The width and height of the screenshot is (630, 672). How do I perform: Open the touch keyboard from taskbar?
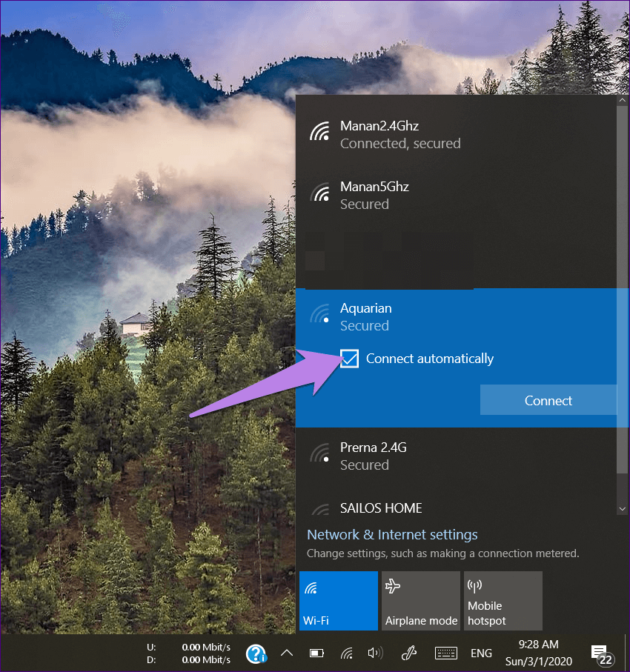(446, 653)
